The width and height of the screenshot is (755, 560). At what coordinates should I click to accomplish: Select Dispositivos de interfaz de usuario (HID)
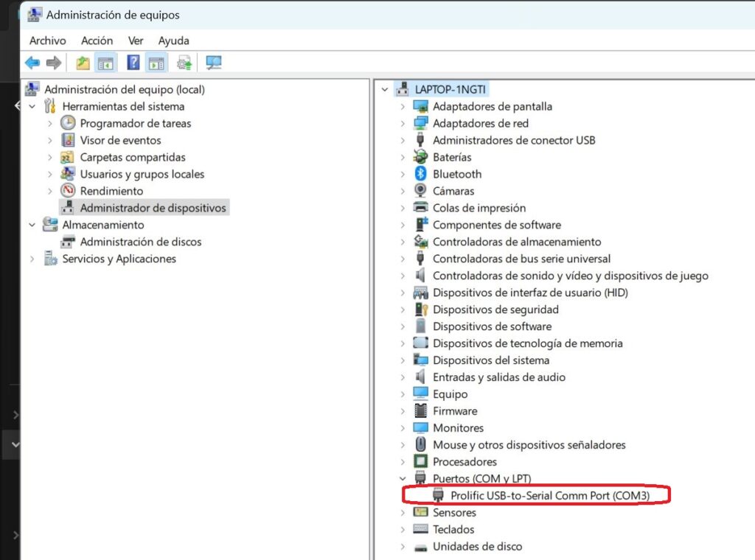(530, 293)
